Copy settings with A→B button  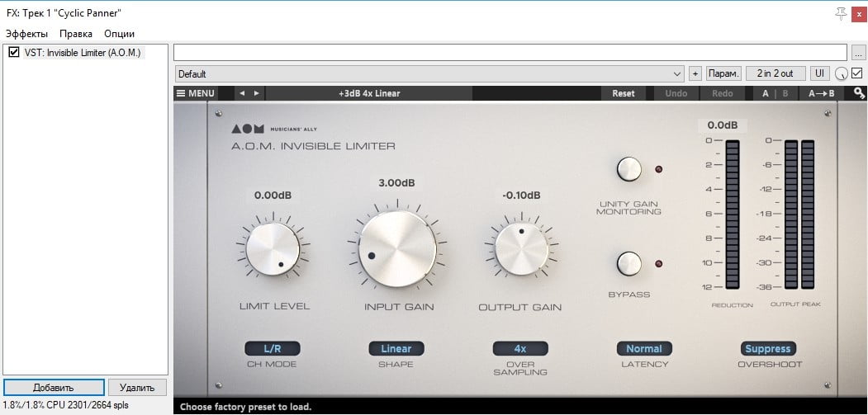tap(822, 93)
